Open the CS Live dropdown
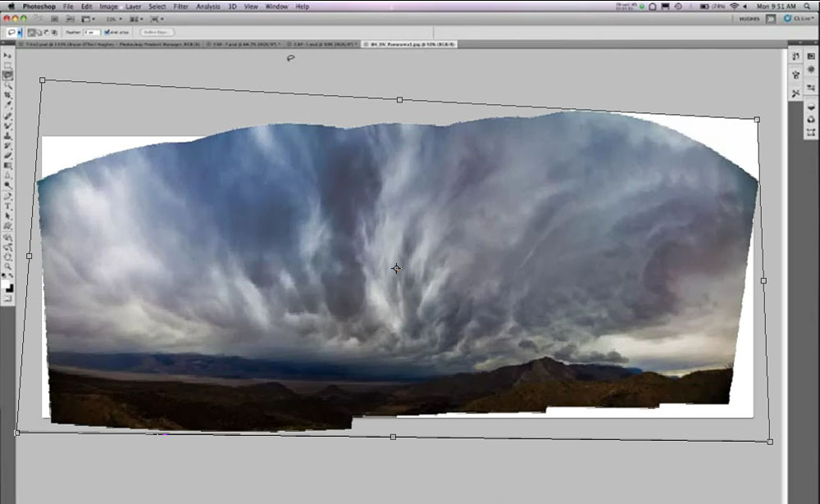820x504 pixels. (798, 19)
